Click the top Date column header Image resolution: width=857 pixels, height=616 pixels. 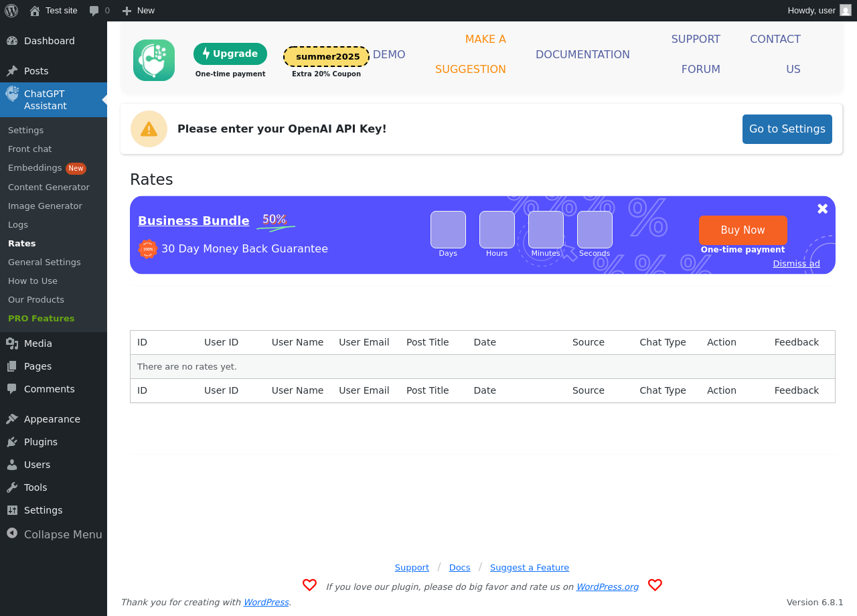pyautogui.click(x=485, y=342)
